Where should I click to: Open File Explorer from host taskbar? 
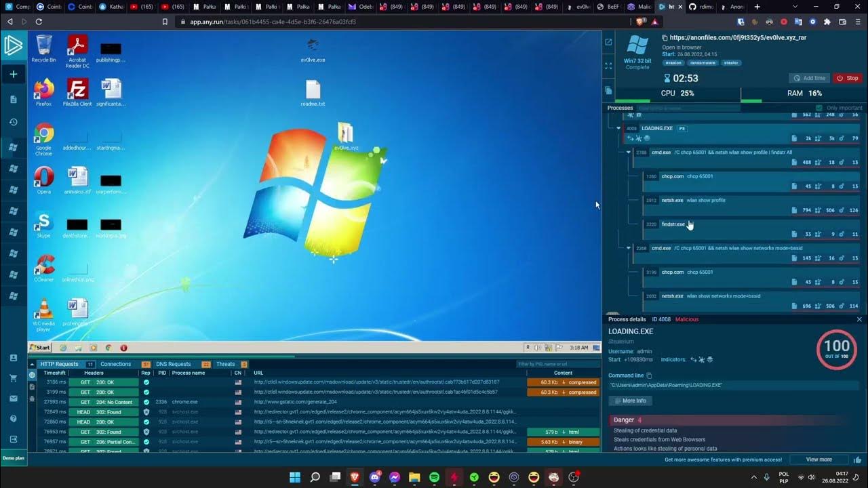[x=414, y=477]
